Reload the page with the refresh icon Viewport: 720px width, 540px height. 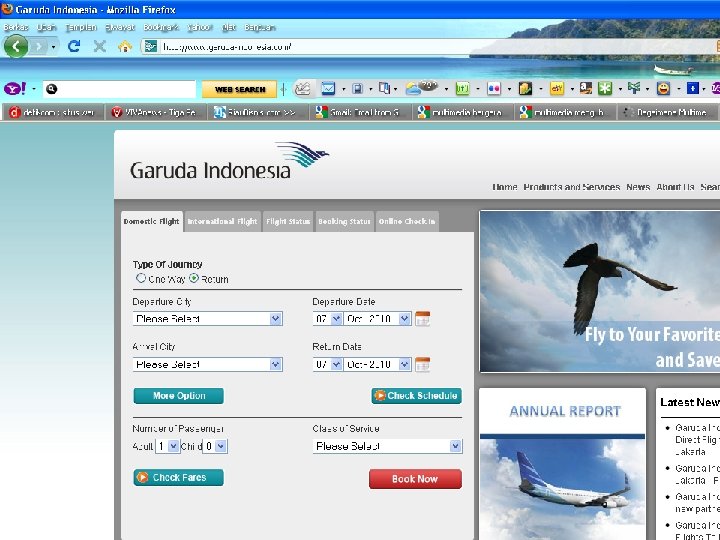[x=74, y=46]
